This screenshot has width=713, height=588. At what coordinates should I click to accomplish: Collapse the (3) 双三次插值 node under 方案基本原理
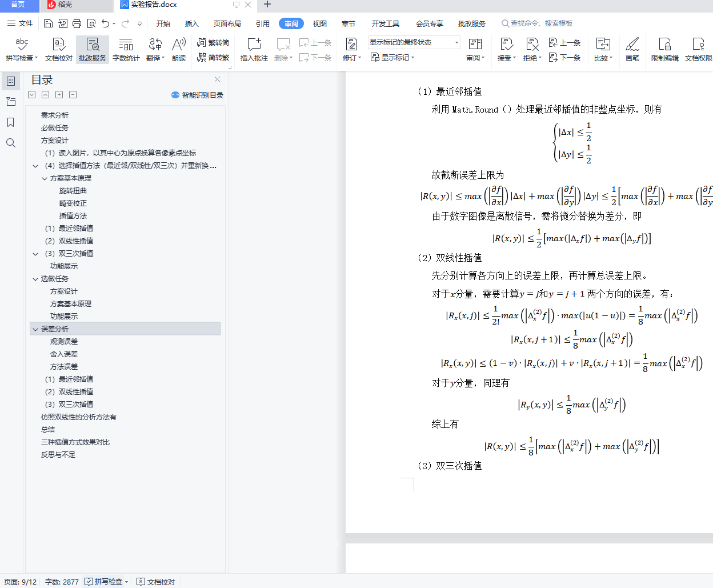[x=35, y=254]
